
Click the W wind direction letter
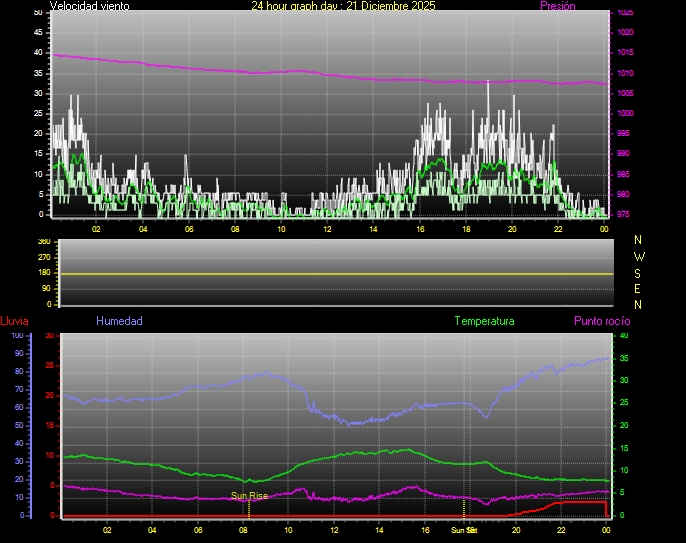coord(639,256)
